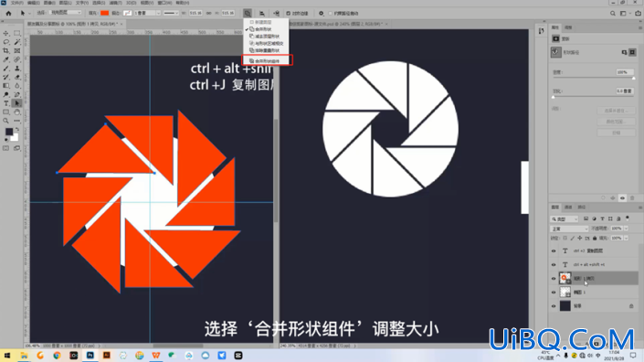Switch to the Paths tab
The height and width of the screenshot is (362, 644).
[582, 208]
